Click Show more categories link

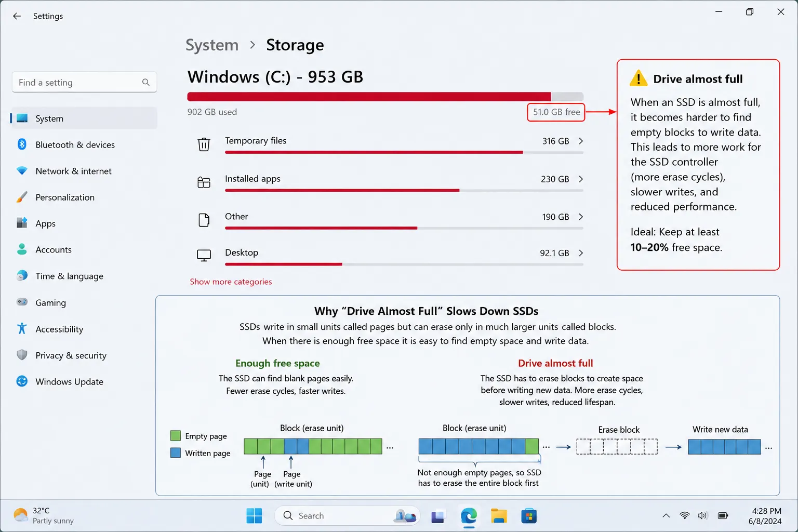click(231, 282)
